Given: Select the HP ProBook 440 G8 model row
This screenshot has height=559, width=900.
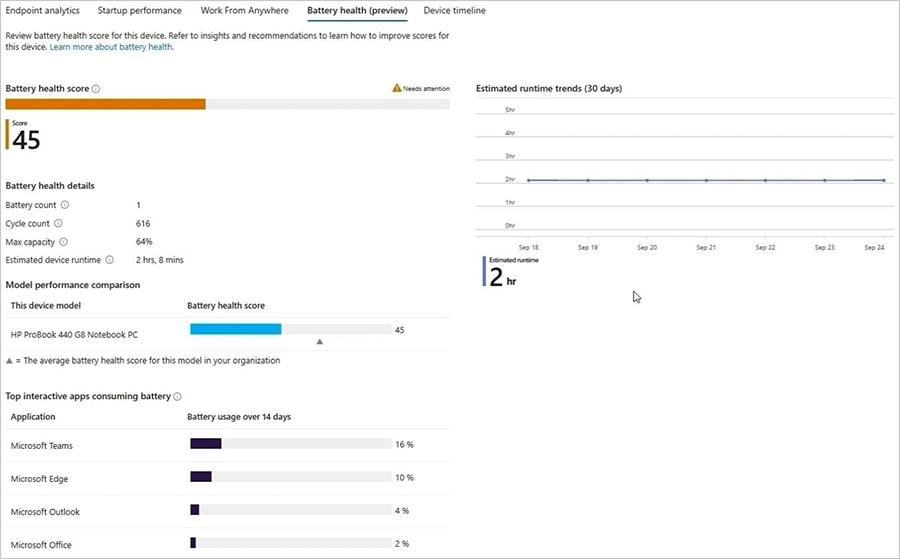Looking at the screenshot, I should point(74,334).
